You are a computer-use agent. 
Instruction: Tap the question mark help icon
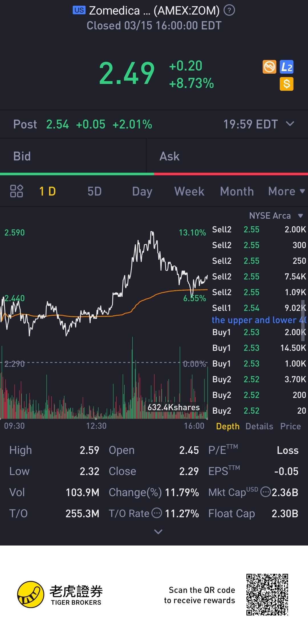coord(229,11)
